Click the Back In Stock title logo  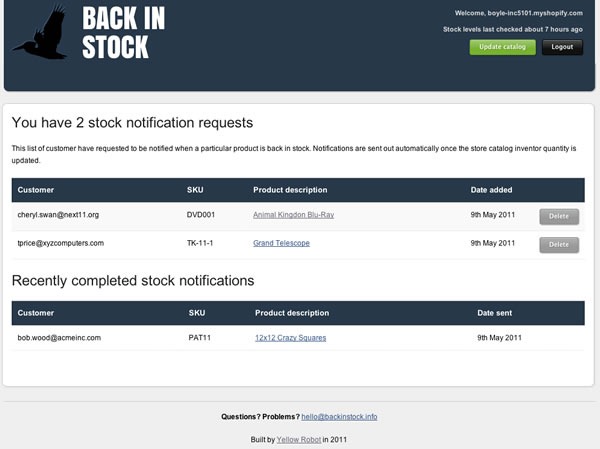(x=123, y=33)
